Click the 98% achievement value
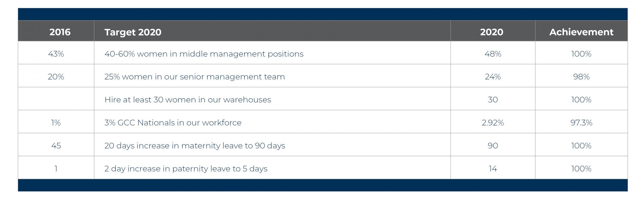The width and height of the screenshot is (644, 201). (581, 77)
